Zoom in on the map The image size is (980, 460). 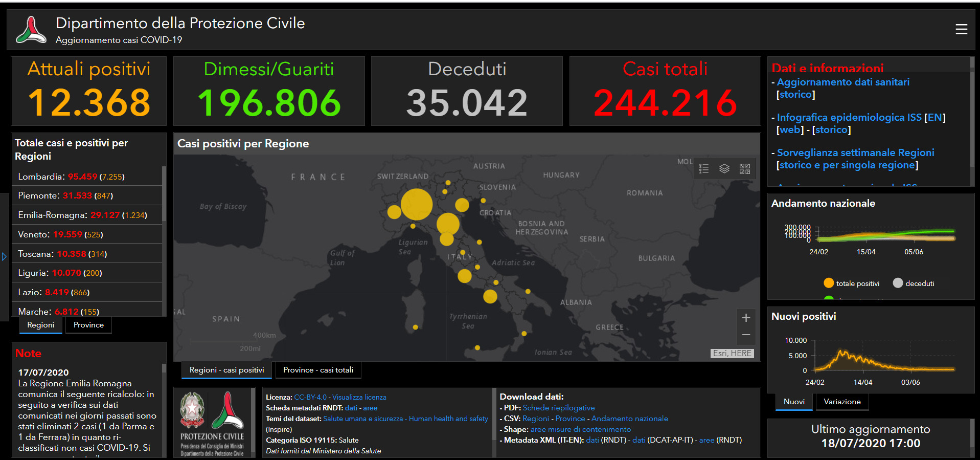[x=746, y=318]
